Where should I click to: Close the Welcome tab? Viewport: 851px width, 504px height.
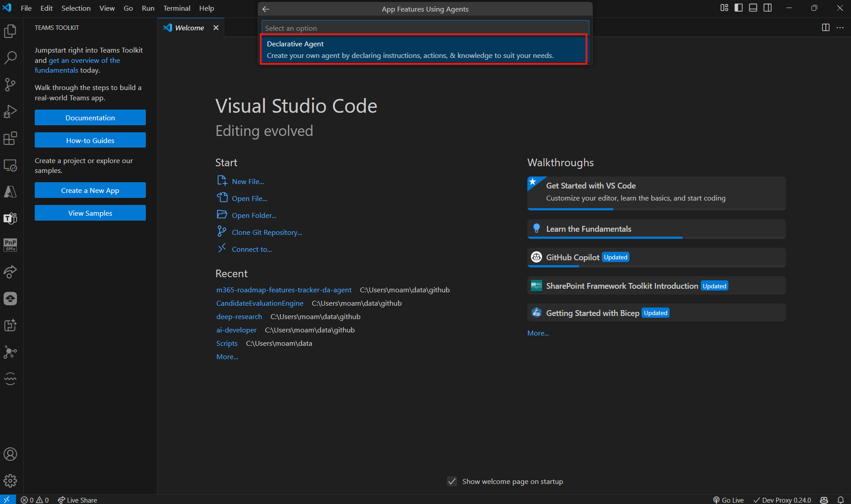click(216, 28)
